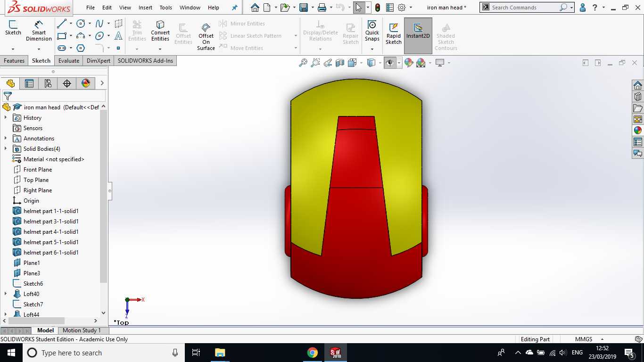
Task: Expand the Annotations tree node
Action: click(6, 139)
